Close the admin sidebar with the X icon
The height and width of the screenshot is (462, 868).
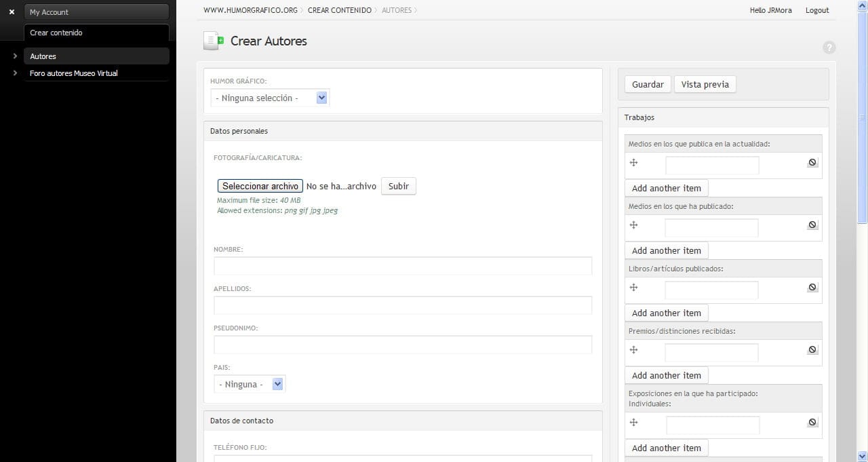12,12
